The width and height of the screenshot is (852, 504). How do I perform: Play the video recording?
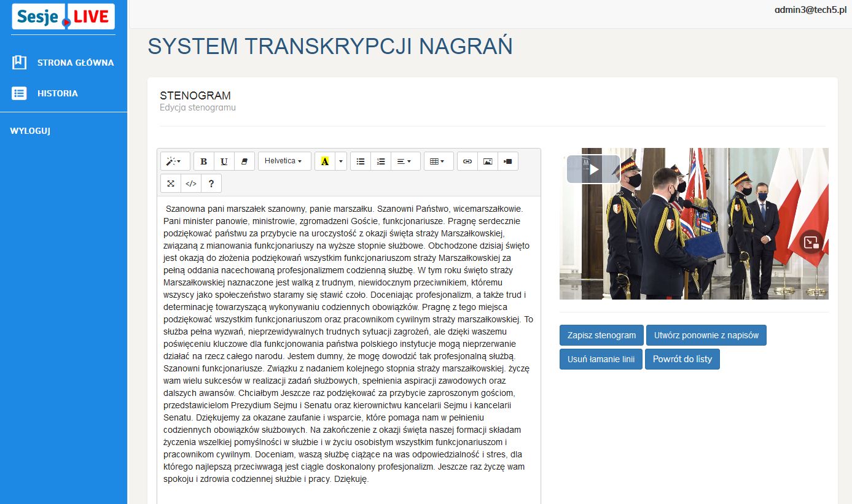tap(593, 169)
